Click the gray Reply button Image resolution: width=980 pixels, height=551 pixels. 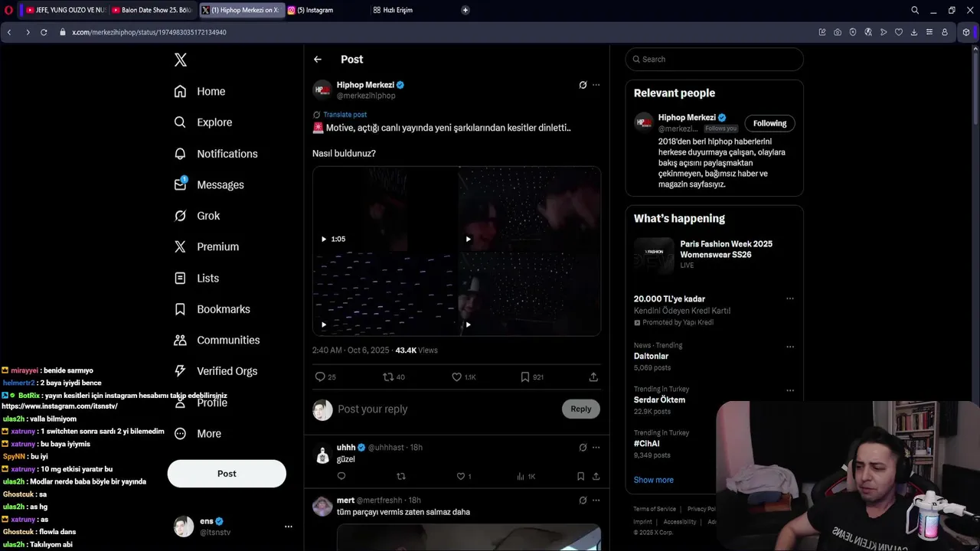581,409
